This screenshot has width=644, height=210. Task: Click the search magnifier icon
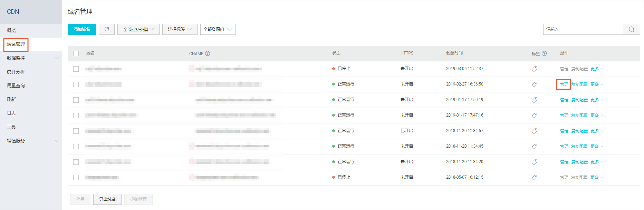(631, 29)
